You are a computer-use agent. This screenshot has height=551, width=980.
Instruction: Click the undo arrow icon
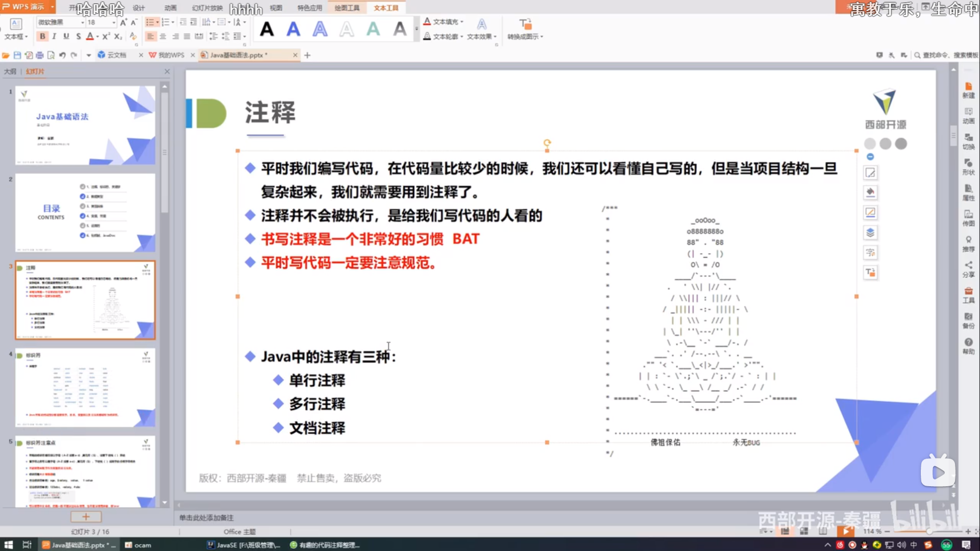[x=62, y=55]
